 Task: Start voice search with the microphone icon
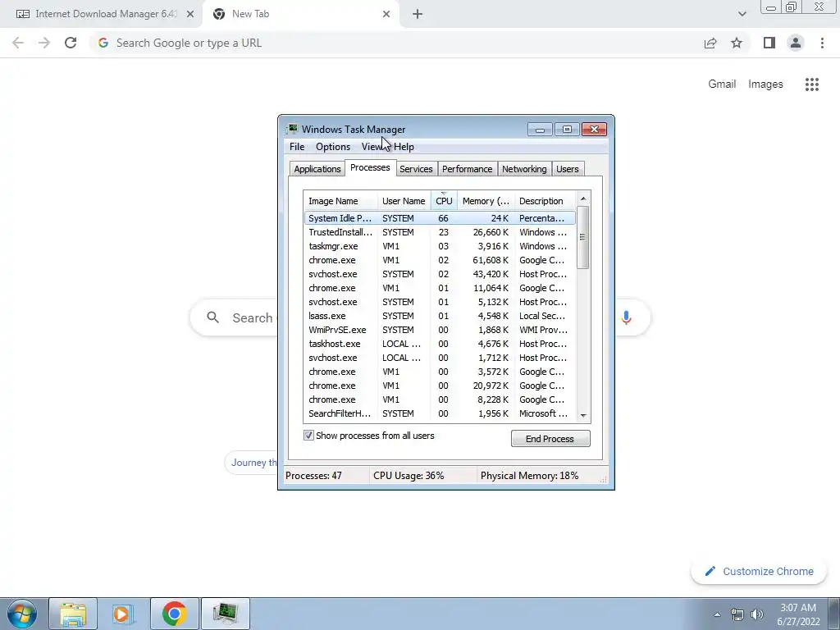tap(626, 317)
